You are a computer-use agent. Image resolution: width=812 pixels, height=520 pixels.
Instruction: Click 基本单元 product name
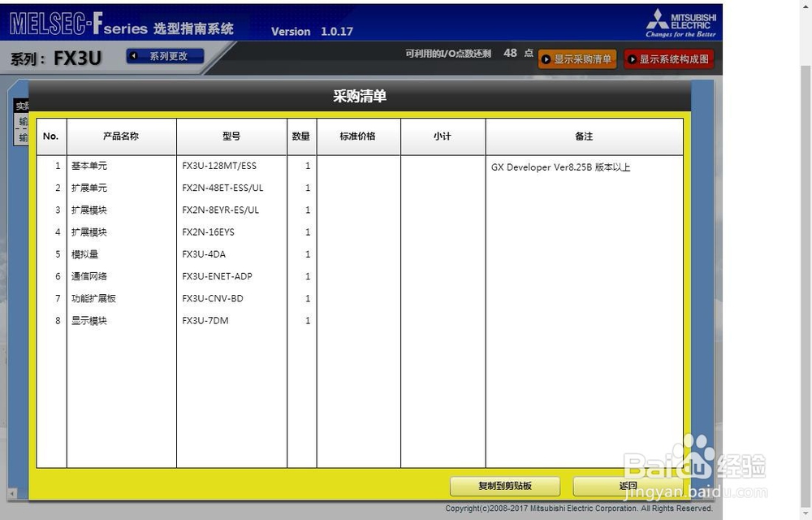89,166
